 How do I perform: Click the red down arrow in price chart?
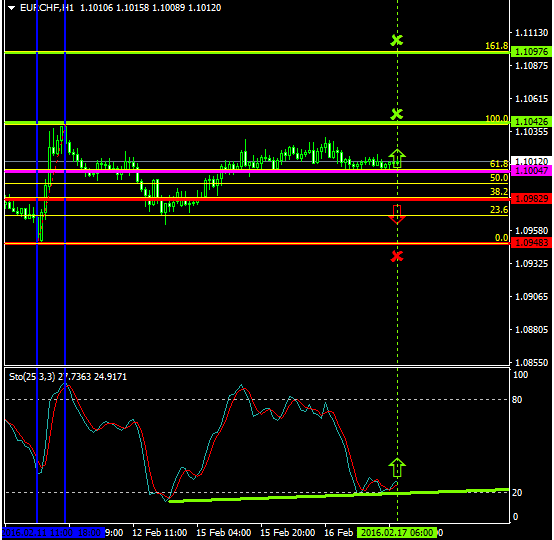point(397,214)
